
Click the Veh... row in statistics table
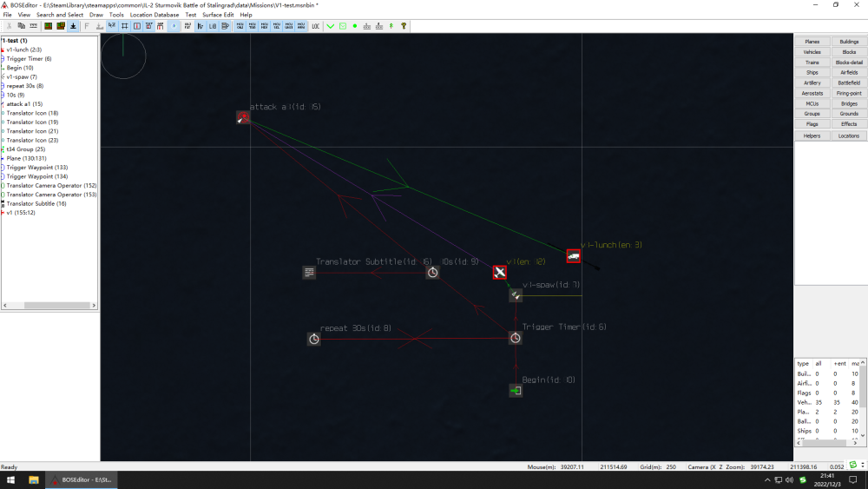(x=827, y=403)
